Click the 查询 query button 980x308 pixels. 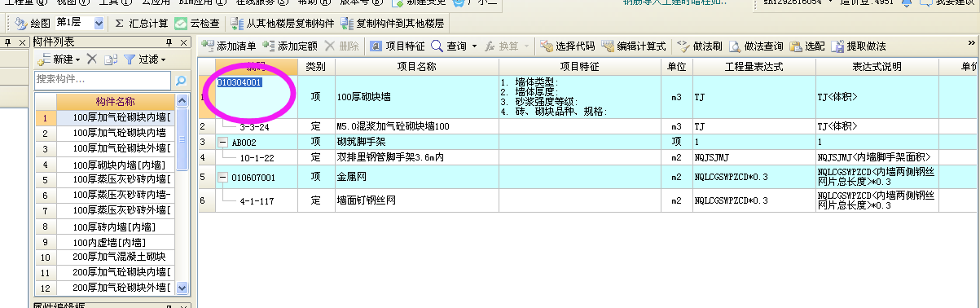(450, 46)
